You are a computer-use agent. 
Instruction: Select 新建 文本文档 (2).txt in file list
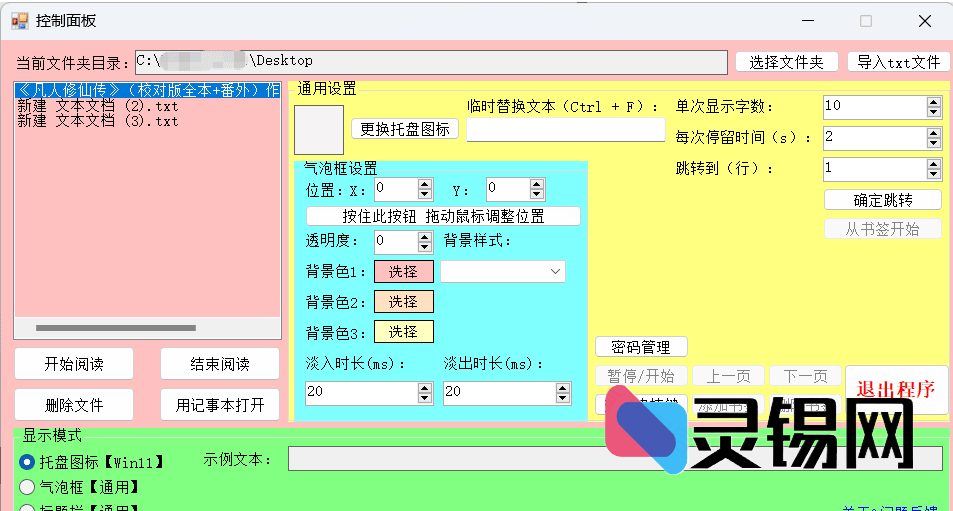[x=98, y=106]
